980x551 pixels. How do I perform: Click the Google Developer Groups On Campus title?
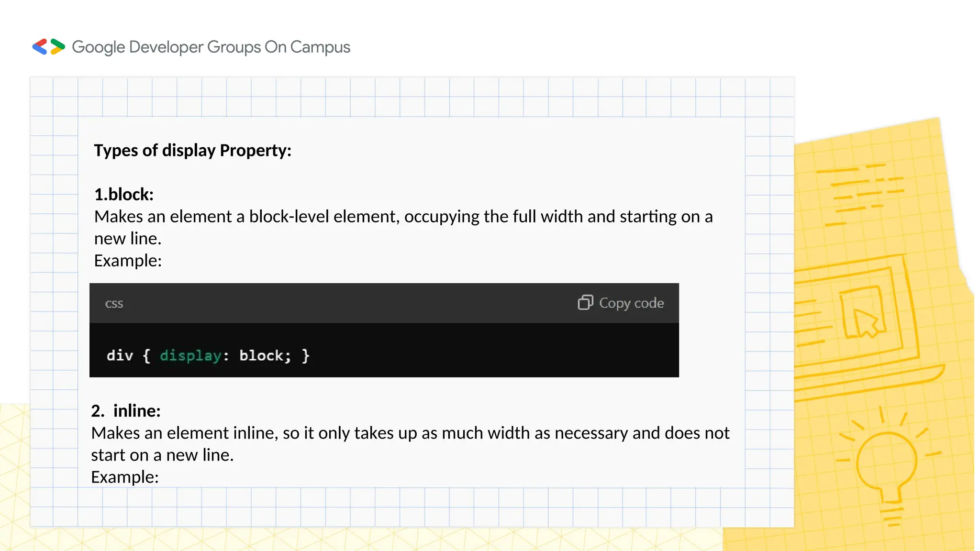click(211, 47)
